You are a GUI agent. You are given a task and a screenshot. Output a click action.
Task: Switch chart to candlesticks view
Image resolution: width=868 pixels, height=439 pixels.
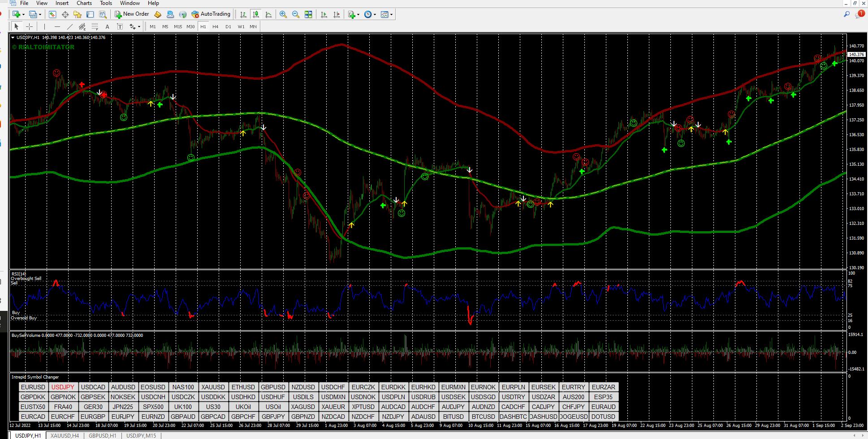pos(256,14)
